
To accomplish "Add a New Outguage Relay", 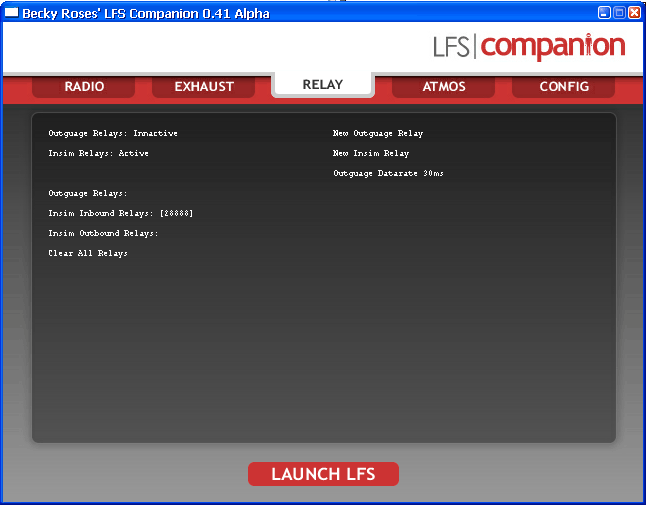I will [x=378, y=133].
